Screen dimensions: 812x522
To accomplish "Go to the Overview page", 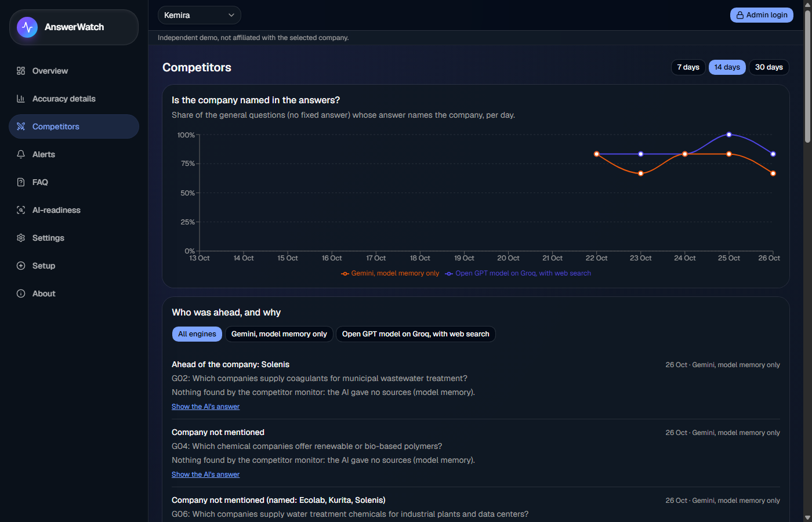I will (x=74, y=71).
